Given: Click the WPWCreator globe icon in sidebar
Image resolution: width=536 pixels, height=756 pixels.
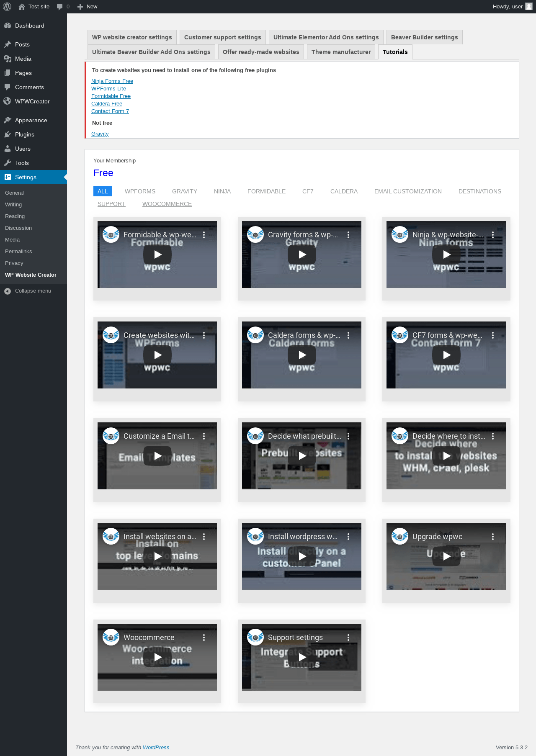Looking at the screenshot, I should 8,101.
